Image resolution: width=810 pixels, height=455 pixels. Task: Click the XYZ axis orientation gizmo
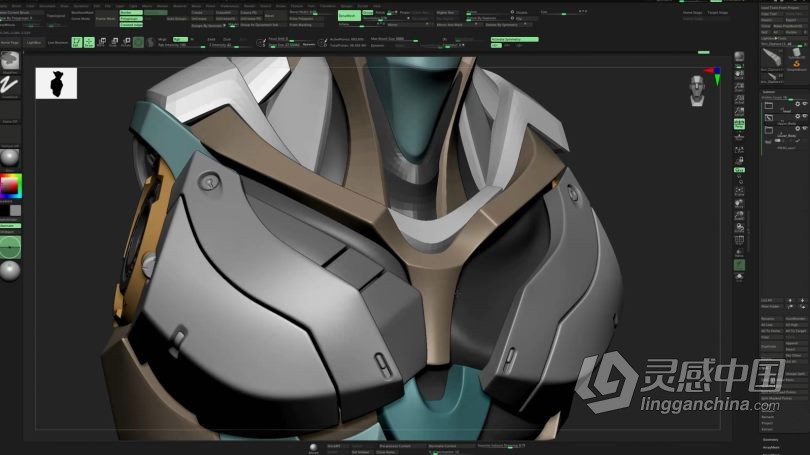(x=713, y=75)
